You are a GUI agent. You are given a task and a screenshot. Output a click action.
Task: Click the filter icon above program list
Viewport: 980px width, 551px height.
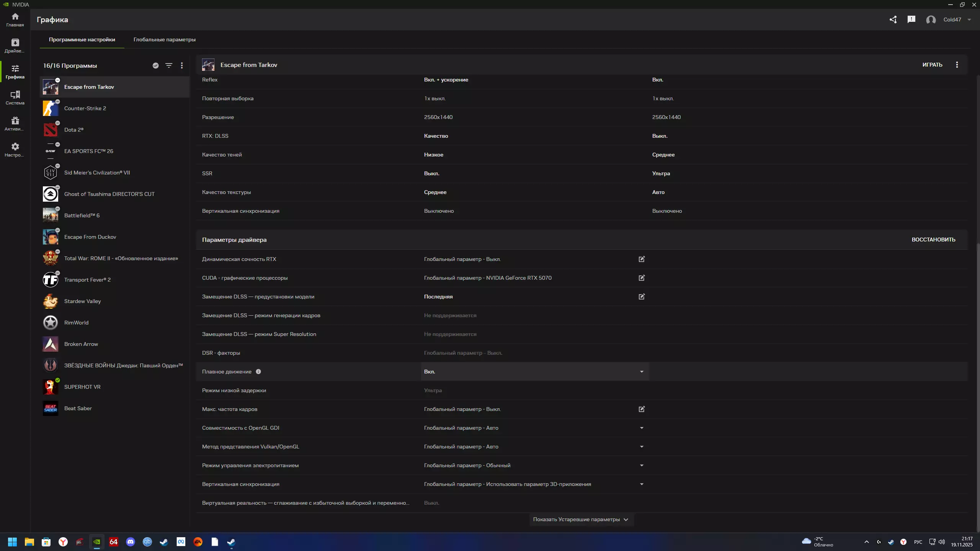click(168, 65)
